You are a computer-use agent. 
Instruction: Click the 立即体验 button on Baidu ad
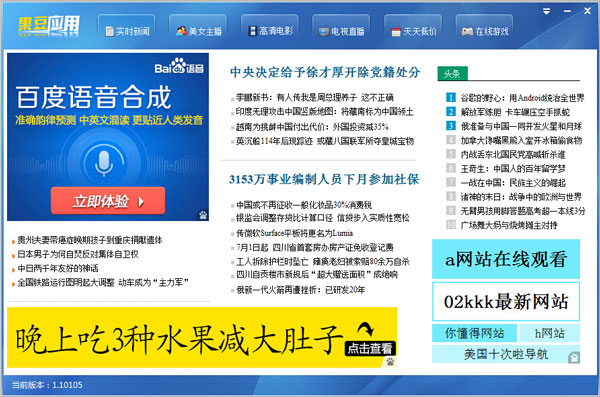[x=108, y=201]
